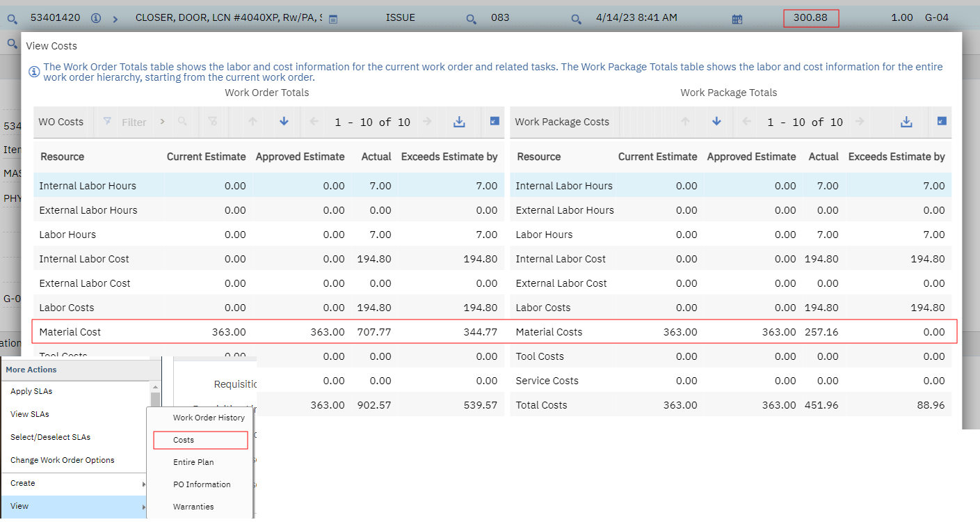The height and width of the screenshot is (522, 980).
Task: Open PO Information from the submenu
Action: click(202, 484)
